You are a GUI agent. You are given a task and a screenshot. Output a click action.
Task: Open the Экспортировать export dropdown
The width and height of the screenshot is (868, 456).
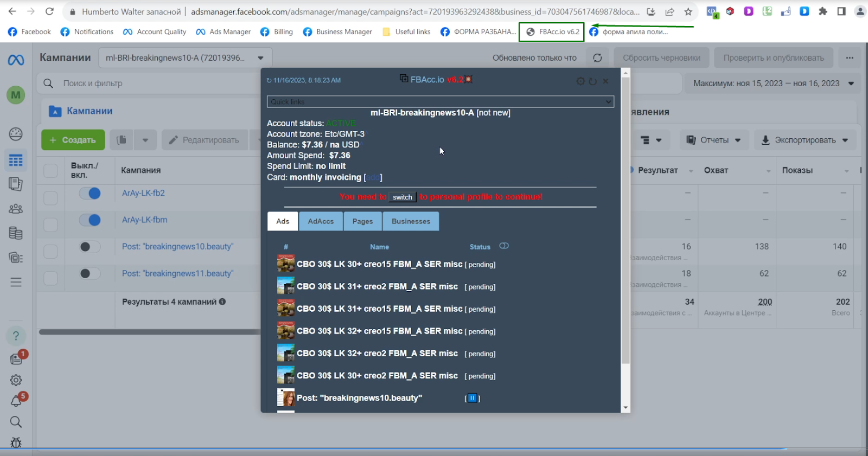(x=805, y=140)
